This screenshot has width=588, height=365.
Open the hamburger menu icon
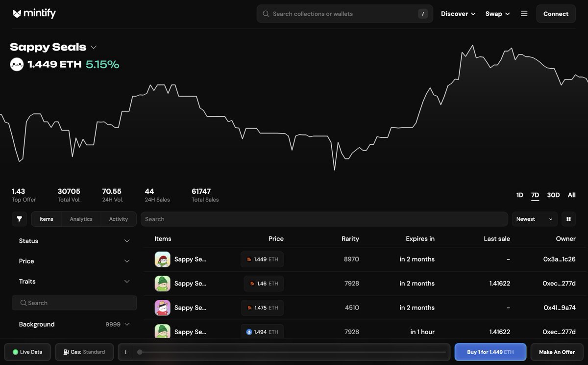(x=524, y=14)
